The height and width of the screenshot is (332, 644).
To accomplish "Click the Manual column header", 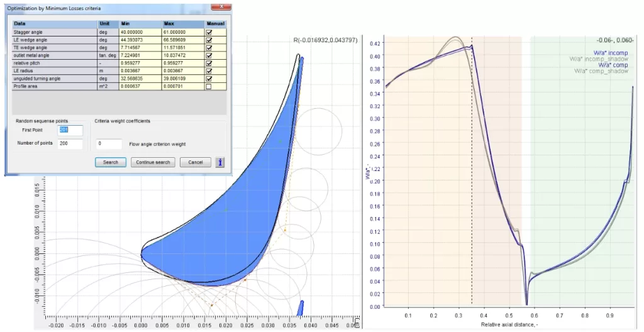I will pyautogui.click(x=216, y=24).
